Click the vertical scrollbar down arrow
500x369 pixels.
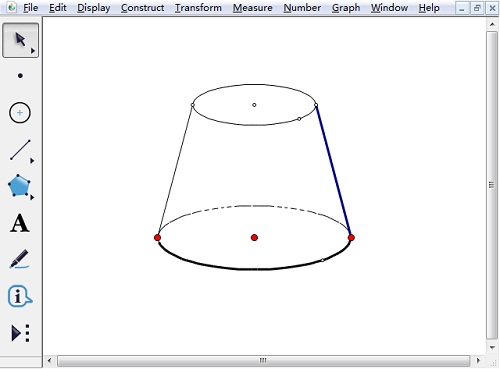pyautogui.click(x=492, y=348)
